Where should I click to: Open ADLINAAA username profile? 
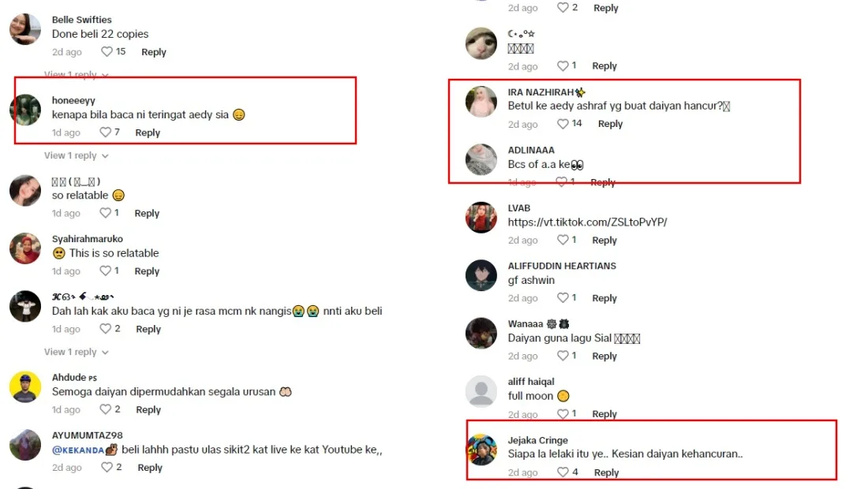click(531, 151)
